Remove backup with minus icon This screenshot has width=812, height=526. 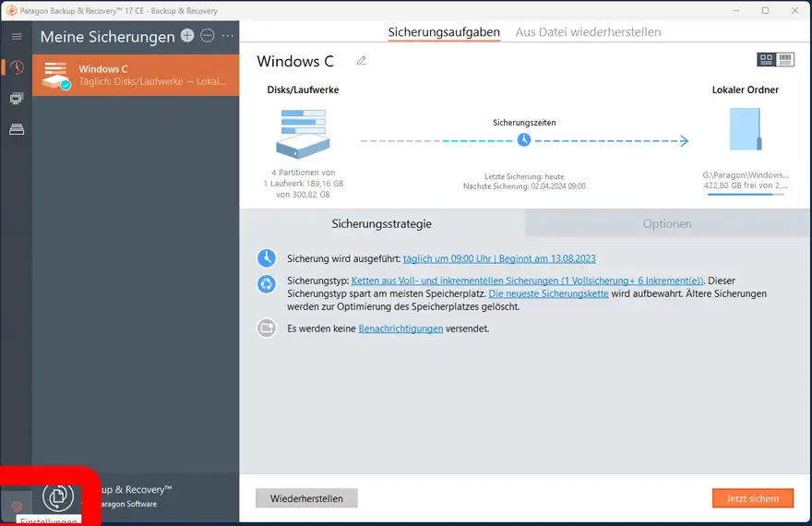point(207,35)
